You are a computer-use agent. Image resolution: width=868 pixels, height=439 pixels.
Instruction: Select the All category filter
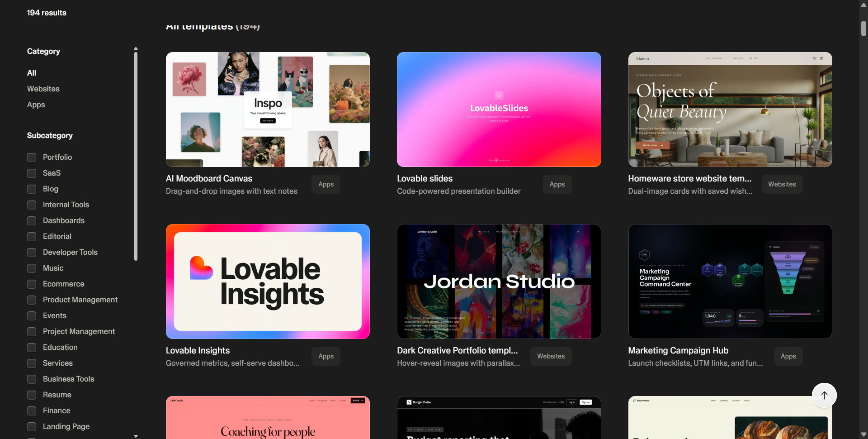pos(32,73)
